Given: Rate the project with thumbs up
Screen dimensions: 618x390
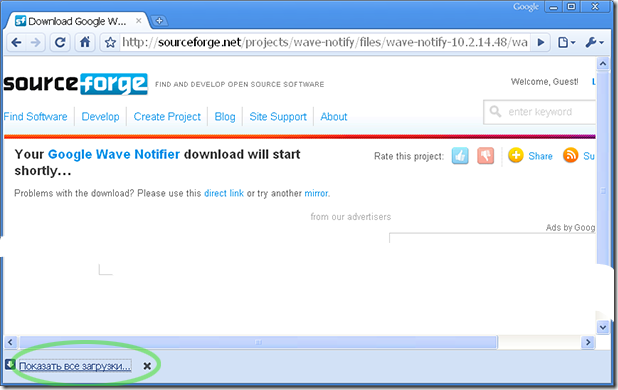Looking at the screenshot, I should point(460,155).
